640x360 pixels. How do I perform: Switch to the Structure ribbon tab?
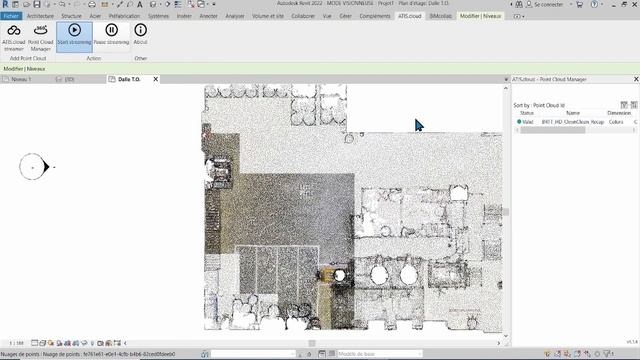(x=71, y=16)
